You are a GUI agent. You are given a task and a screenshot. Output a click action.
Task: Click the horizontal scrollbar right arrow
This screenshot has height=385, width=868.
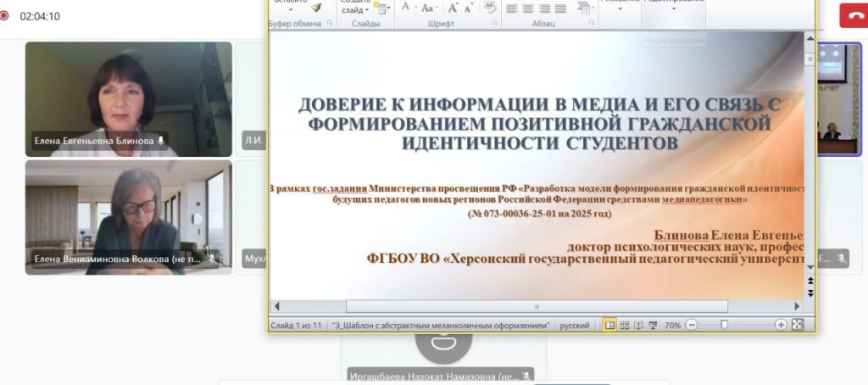coord(797,306)
